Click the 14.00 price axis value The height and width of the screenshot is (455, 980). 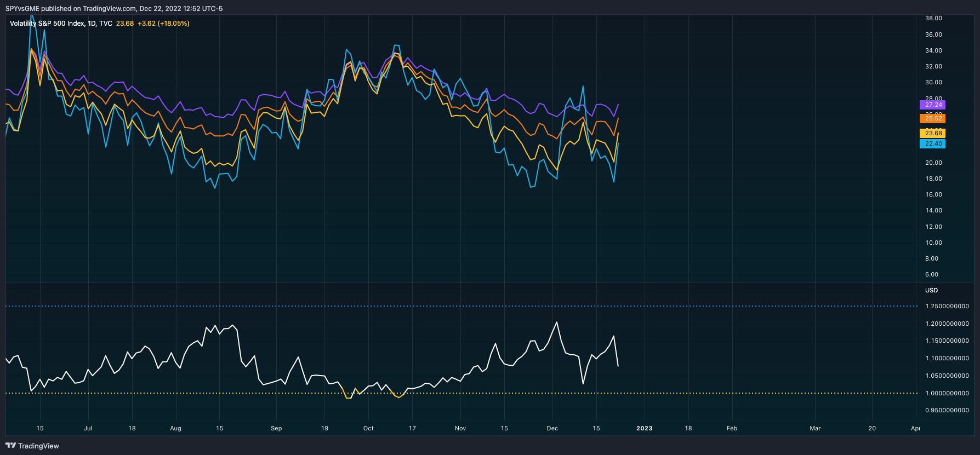(933, 210)
